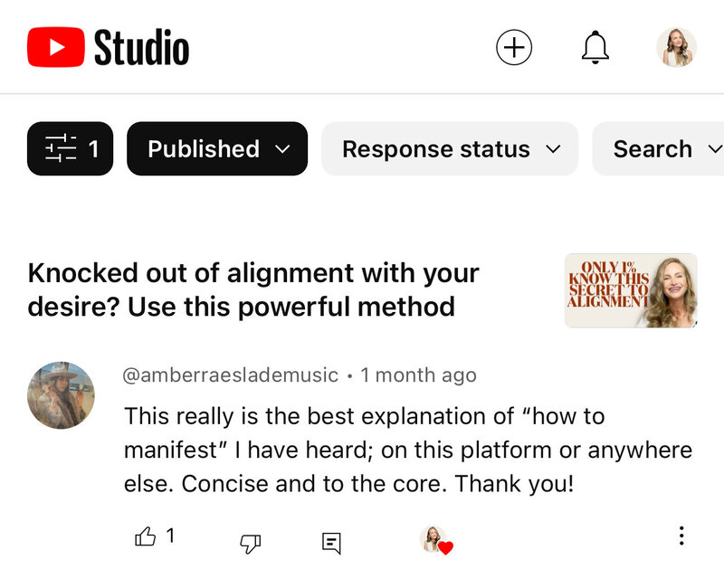Click the '1 month ago' timestamp
This screenshot has width=724, height=588.
pos(418,375)
